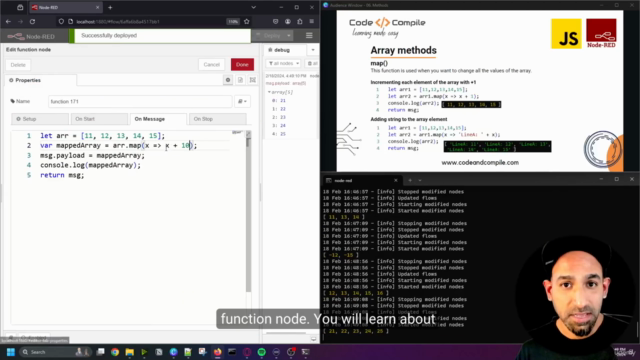Screen dimensions: 640x360
Task: Click debug array item 2: 23
Action: (279, 117)
